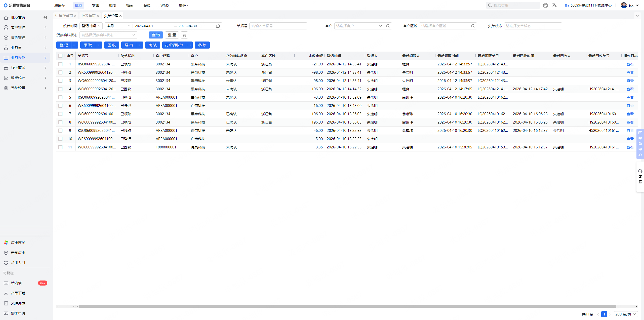Open the 货款确认状态 dropdown
Screen dimensions: 644x320
(108, 35)
